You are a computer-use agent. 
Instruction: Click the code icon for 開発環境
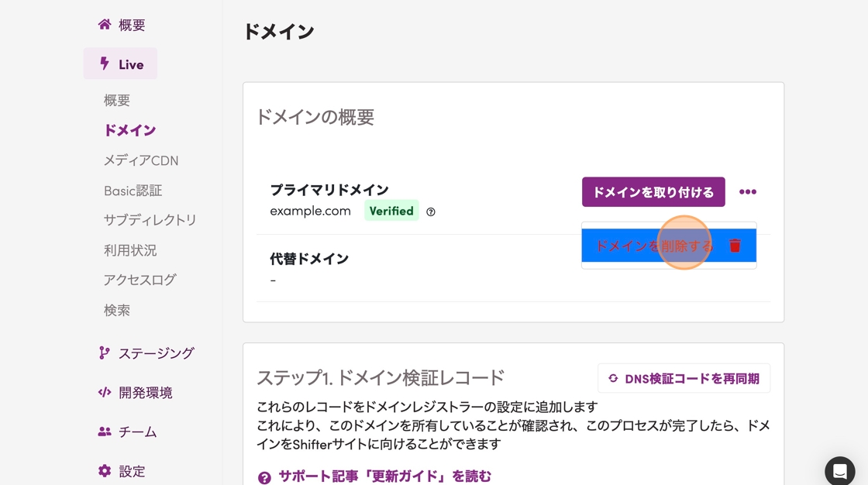click(x=105, y=393)
